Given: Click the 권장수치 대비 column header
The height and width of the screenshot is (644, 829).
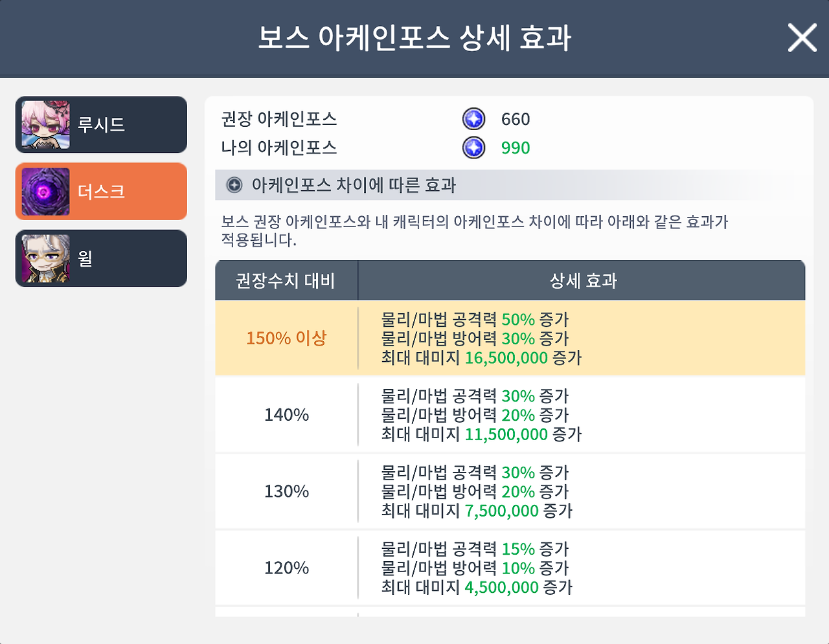Looking at the screenshot, I should pos(286,280).
